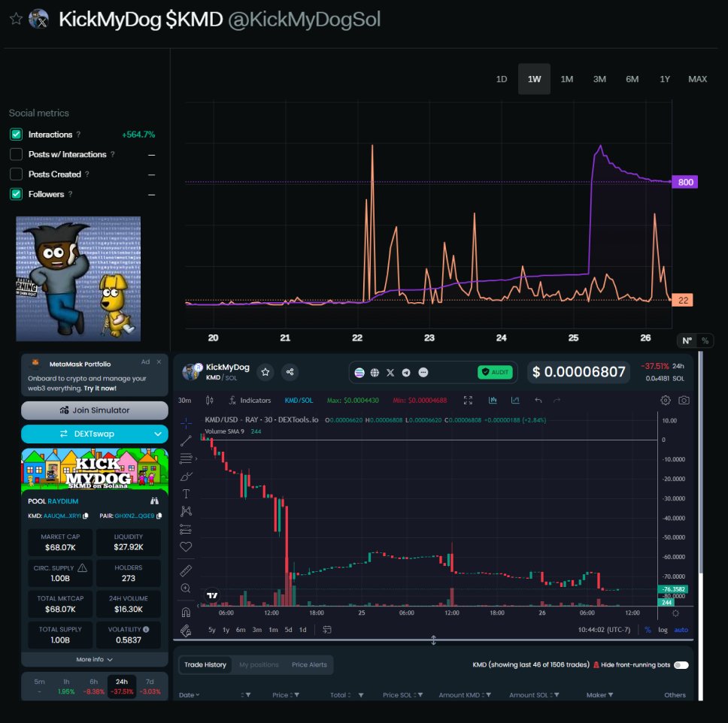Add KickMyDog pair to favorites star button
Screen dimensions: 728x723
[x=265, y=372]
